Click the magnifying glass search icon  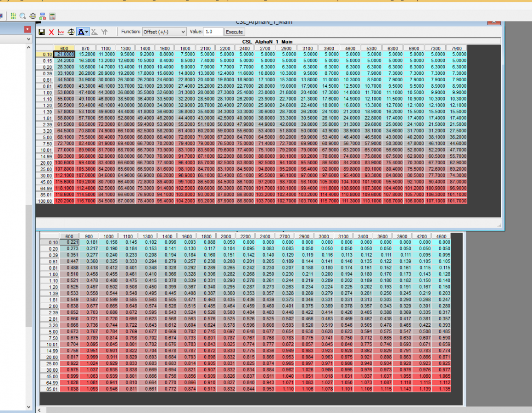[x=23, y=16]
